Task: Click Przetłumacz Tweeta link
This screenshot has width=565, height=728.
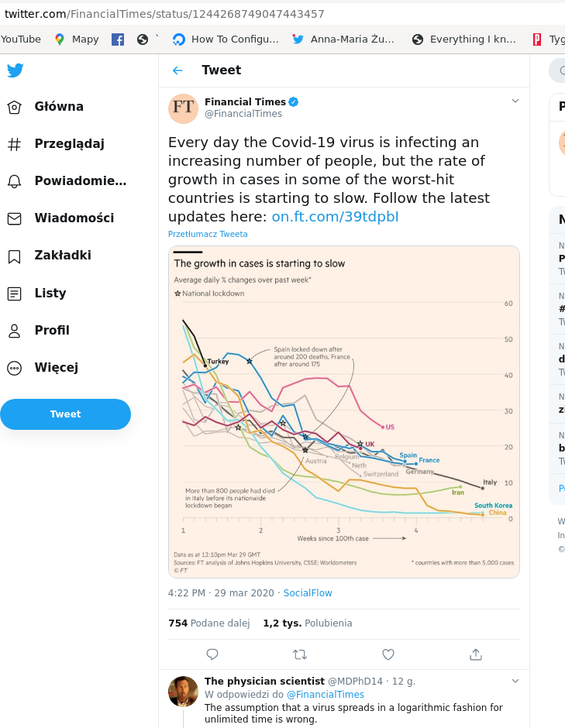Action: pos(208,234)
